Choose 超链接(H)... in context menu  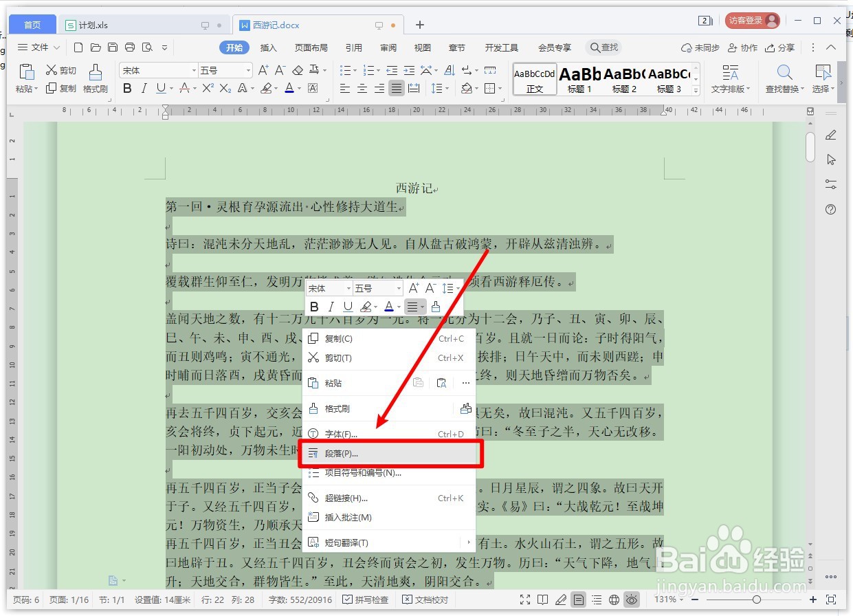(x=390, y=498)
